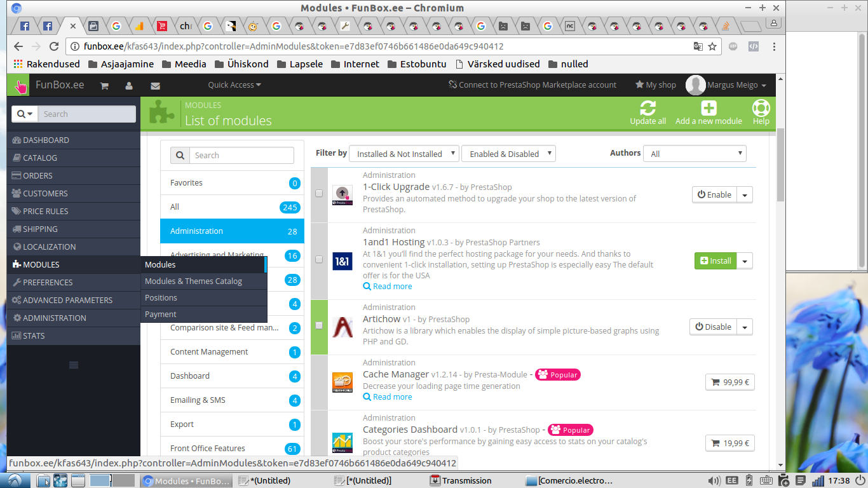Screen dimensions: 868x488
Task: Switch to the wrench icon tab
Action: [345, 26]
